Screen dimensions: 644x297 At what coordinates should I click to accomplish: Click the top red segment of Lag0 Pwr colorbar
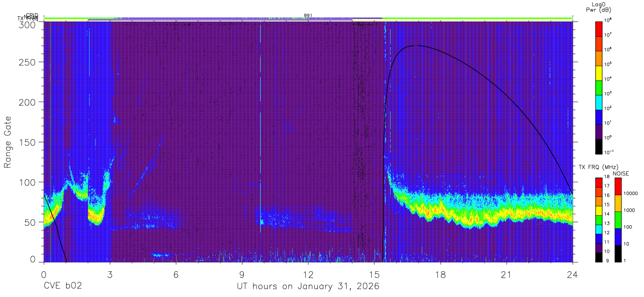click(599, 28)
